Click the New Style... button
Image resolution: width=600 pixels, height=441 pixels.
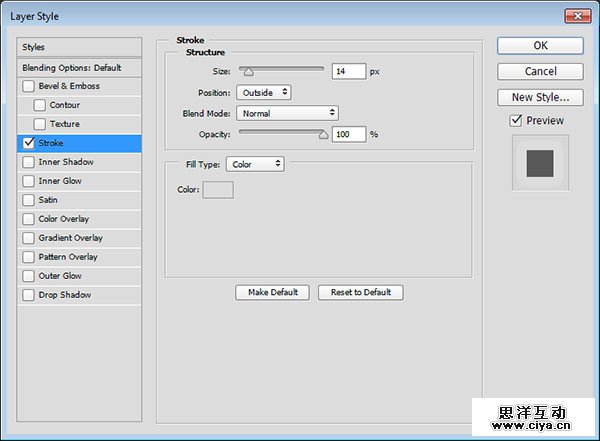point(540,97)
